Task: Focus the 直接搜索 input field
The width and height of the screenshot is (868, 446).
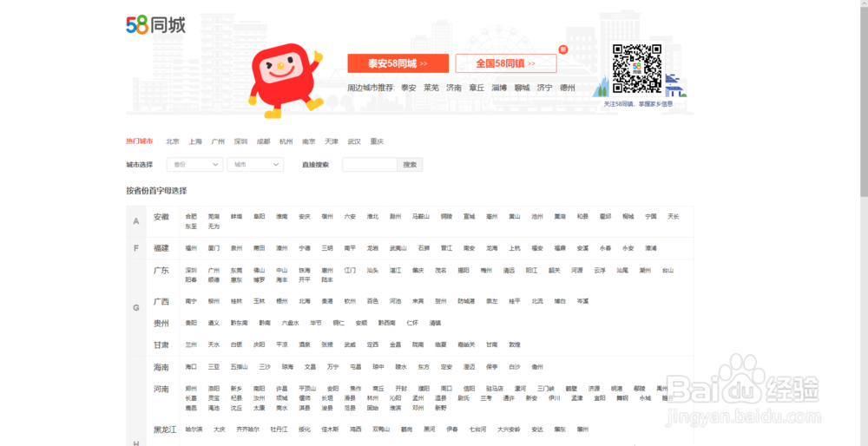Action: pos(370,164)
